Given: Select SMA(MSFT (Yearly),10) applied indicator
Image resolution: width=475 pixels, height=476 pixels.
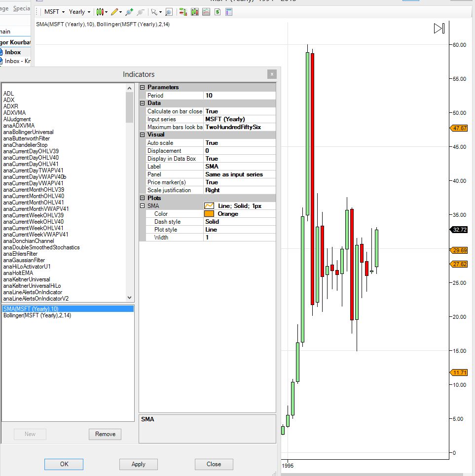Looking at the screenshot, I should (68, 309).
